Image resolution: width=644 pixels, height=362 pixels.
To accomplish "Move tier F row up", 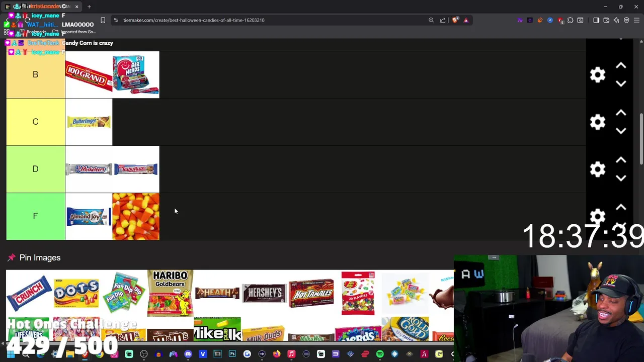I will coord(621,208).
